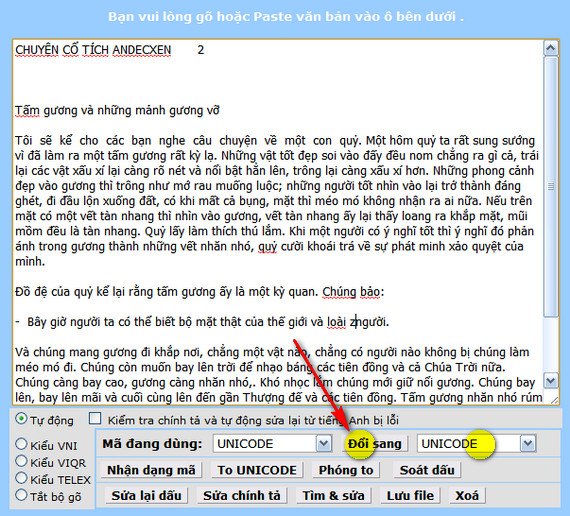This screenshot has width=570, height=516.
Task: Enable the Kiểm tra chính tả checkbox
Action: click(95, 419)
